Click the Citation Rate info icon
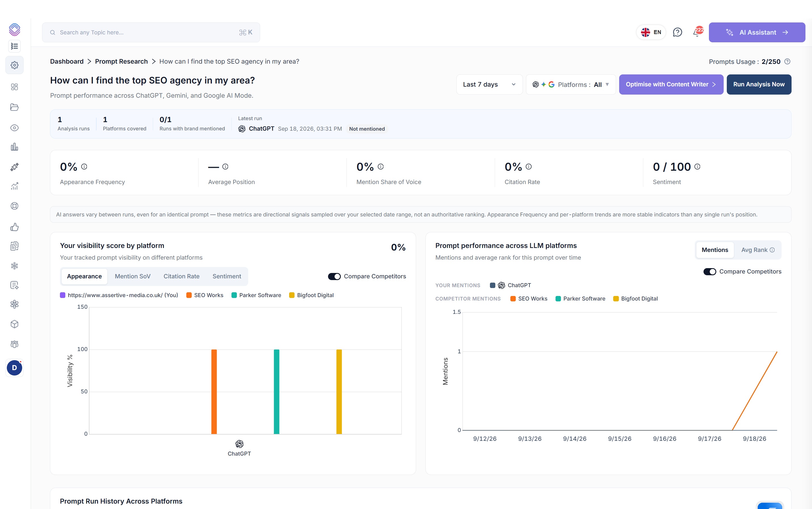Image resolution: width=812 pixels, height=509 pixels. click(529, 167)
